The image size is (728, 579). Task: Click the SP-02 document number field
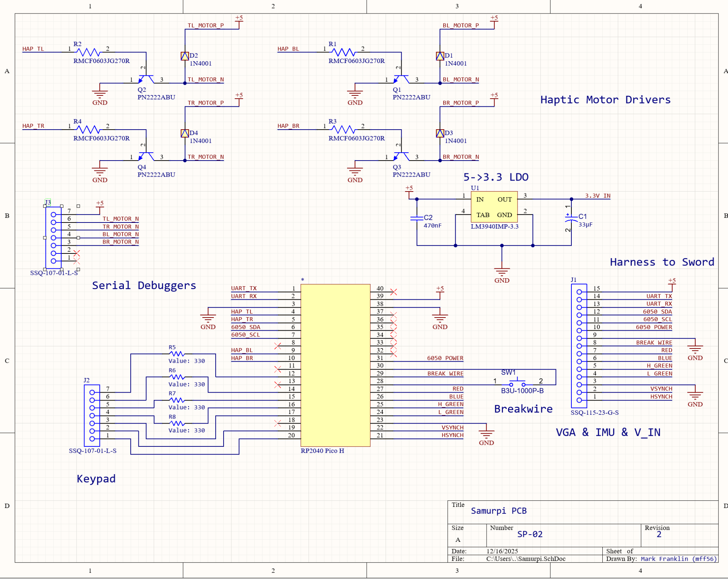530,534
